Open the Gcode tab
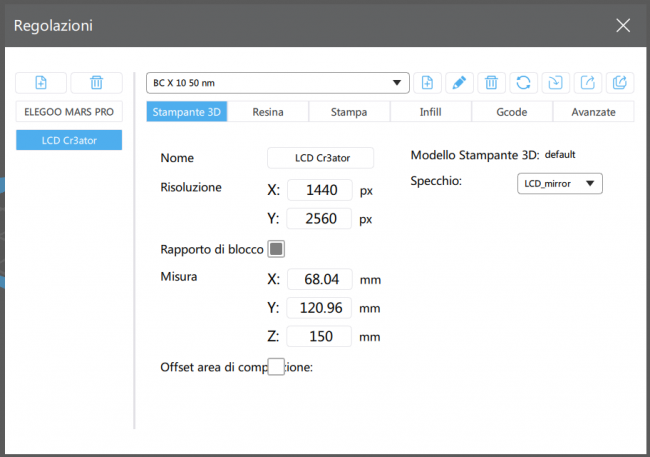Image resolution: width=650 pixels, height=457 pixels. tap(511, 112)
